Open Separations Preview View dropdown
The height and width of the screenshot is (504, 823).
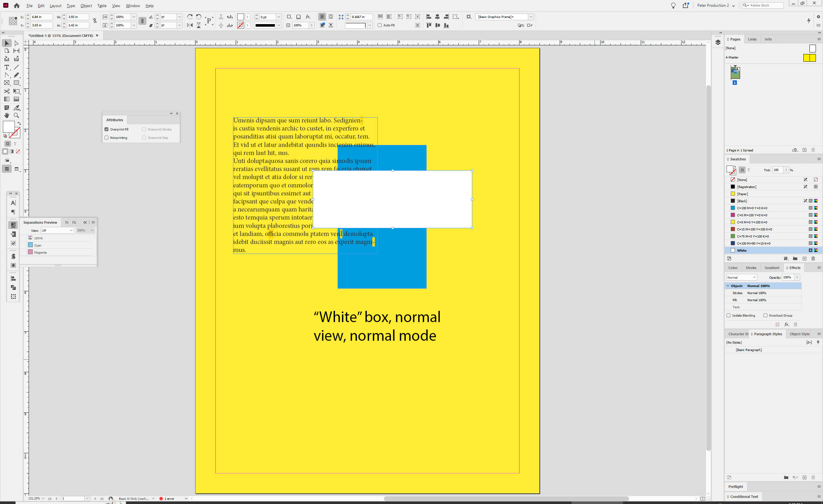click(x=57, y=230)
